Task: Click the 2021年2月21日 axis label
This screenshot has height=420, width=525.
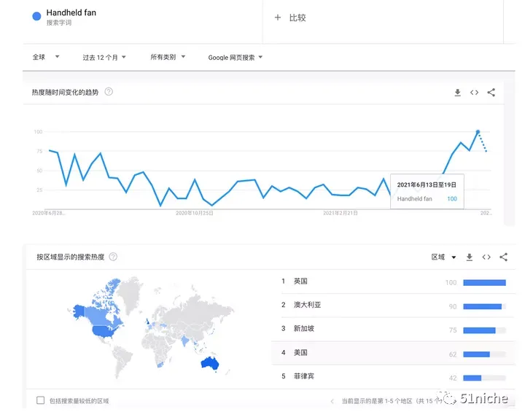Action: [x=341, y=213]
